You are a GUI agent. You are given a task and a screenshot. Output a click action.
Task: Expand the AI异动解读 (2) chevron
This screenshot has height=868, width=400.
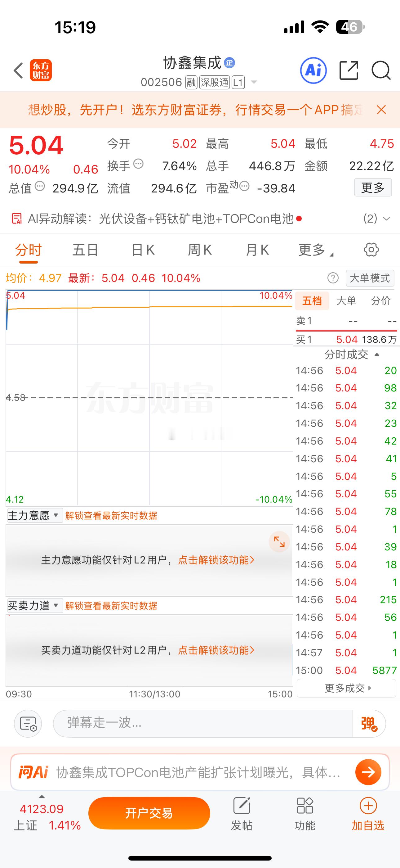[x=387, y=219]
